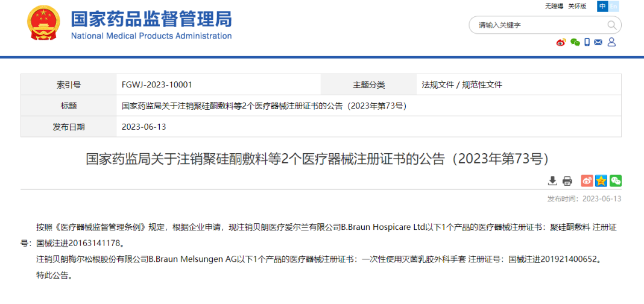Share to QQ Zone star icon

pyautogui.click(x=601, y=181)
